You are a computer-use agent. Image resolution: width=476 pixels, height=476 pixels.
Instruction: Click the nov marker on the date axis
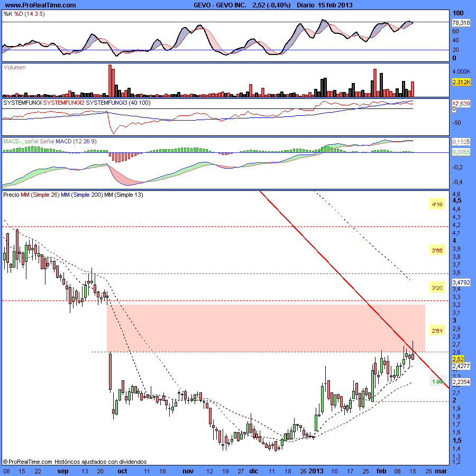click(x=188, y=471)
